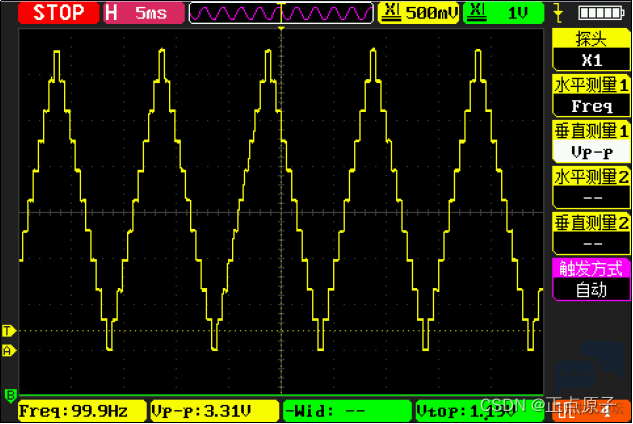The width and height of the screenshot is (633, 424).
Task: Select the green channel 1V scale
Action: 503,13
